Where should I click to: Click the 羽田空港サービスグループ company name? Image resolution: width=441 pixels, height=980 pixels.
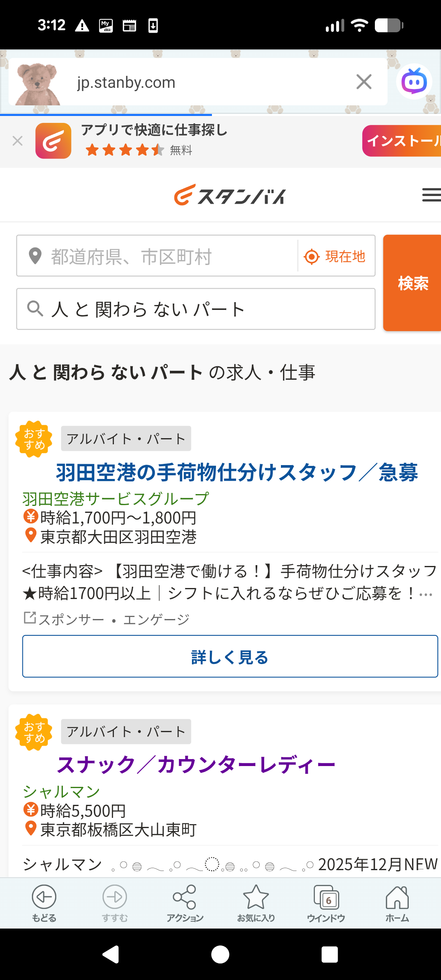116,499
